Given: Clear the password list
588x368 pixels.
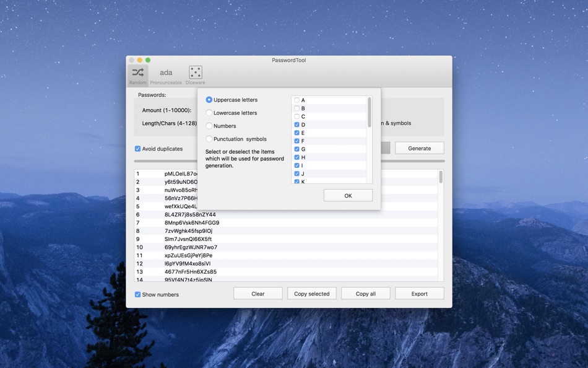Looking at the screenshot, I should tap(258, 294).
